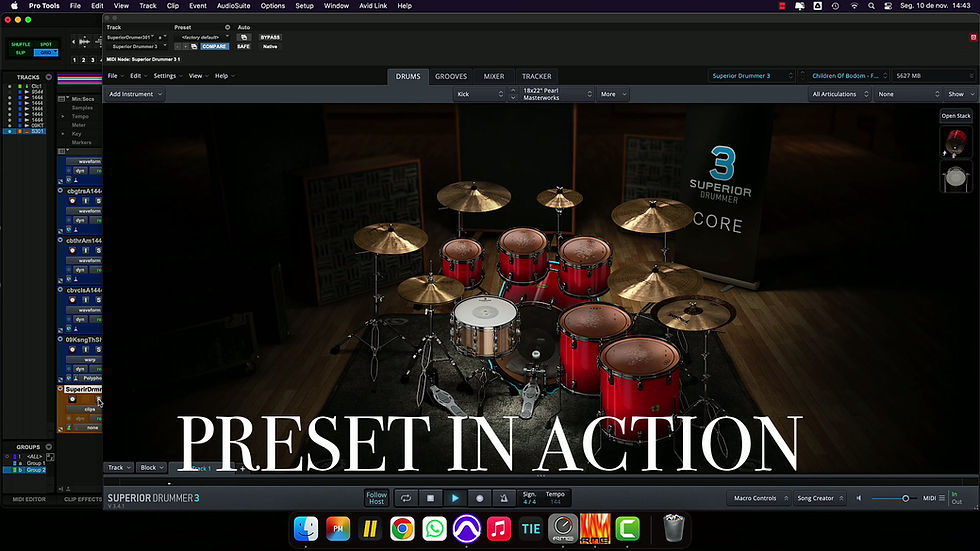Select Group 1 in Groups list
Viewport: 980px width, 551px height.
[x=36, y=464]
